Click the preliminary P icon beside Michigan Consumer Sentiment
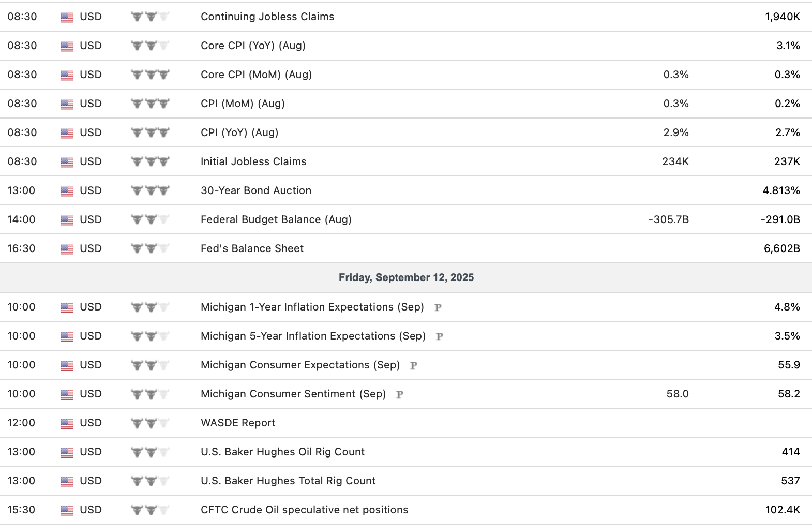Viewport: 812px width, 531px height. [400, 394]
